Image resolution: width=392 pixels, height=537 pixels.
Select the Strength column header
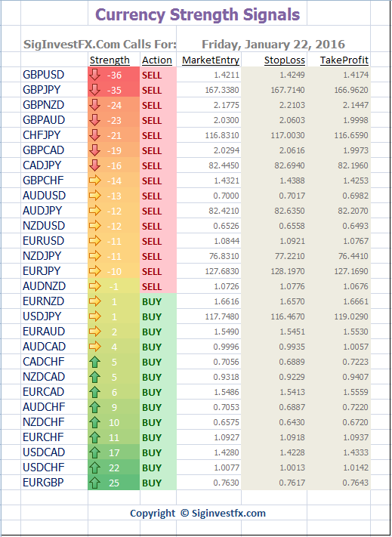110,60
